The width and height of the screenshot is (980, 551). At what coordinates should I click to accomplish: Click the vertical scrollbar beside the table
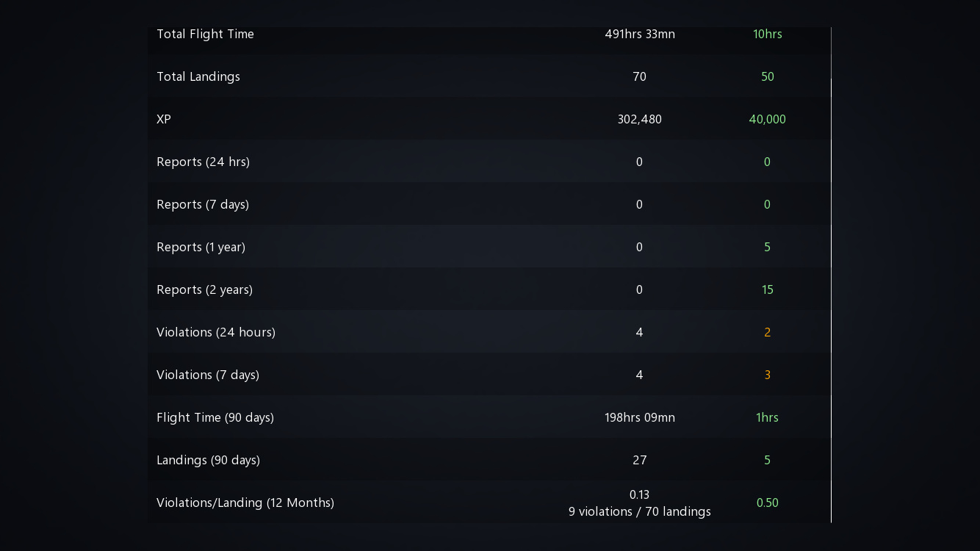[831, 294]
